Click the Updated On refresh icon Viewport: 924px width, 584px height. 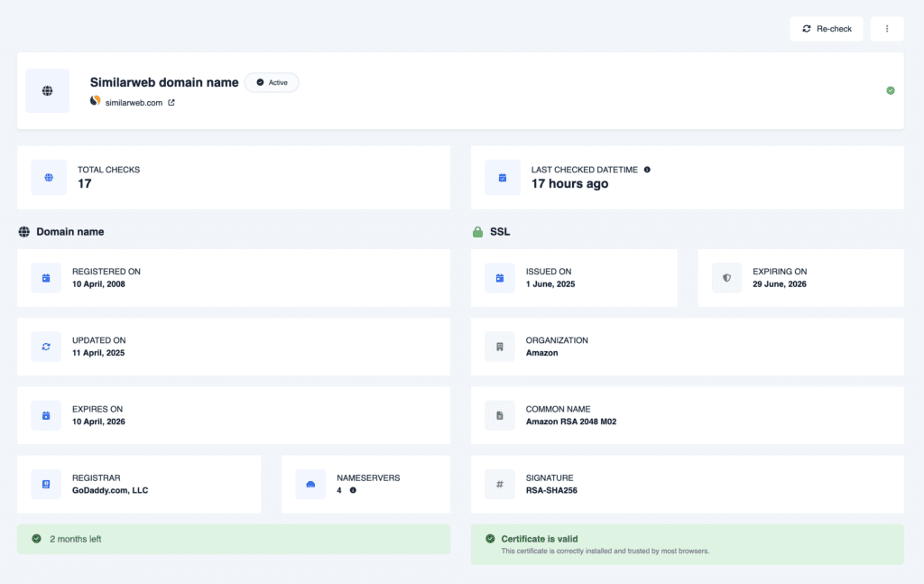coord(46,347)
